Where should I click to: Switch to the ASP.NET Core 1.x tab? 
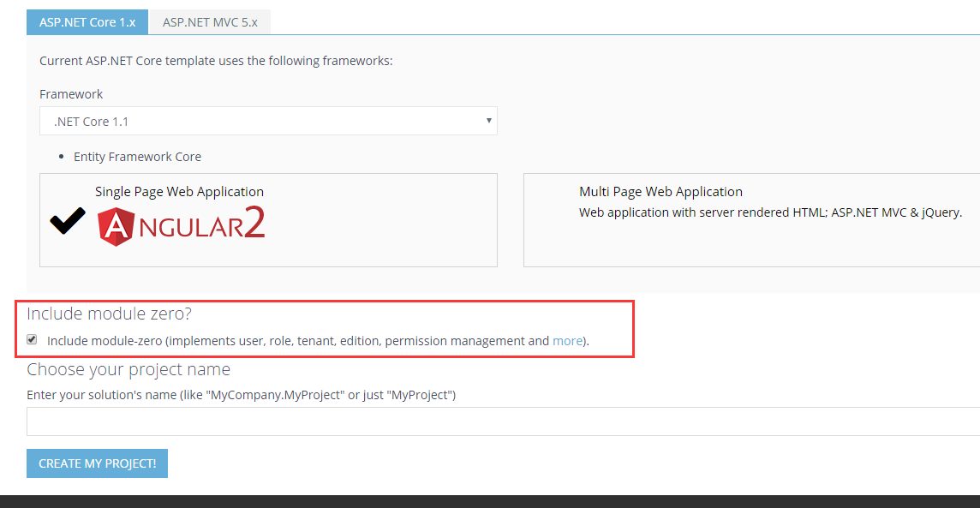tap(87, 22)
